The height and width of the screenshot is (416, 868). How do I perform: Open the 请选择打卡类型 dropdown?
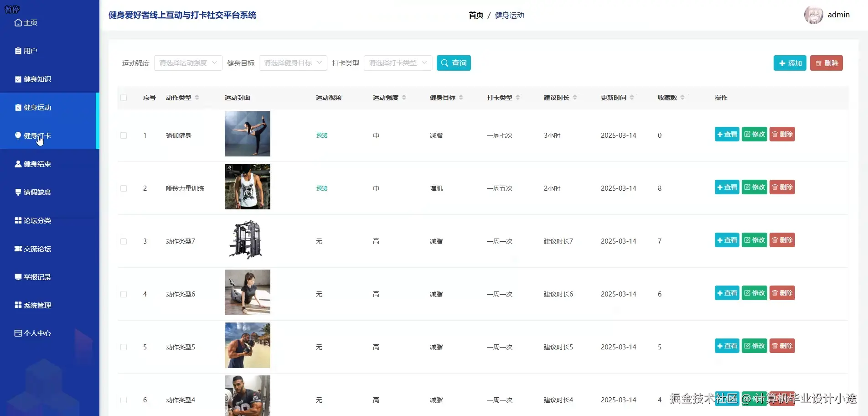pos(397,63)
